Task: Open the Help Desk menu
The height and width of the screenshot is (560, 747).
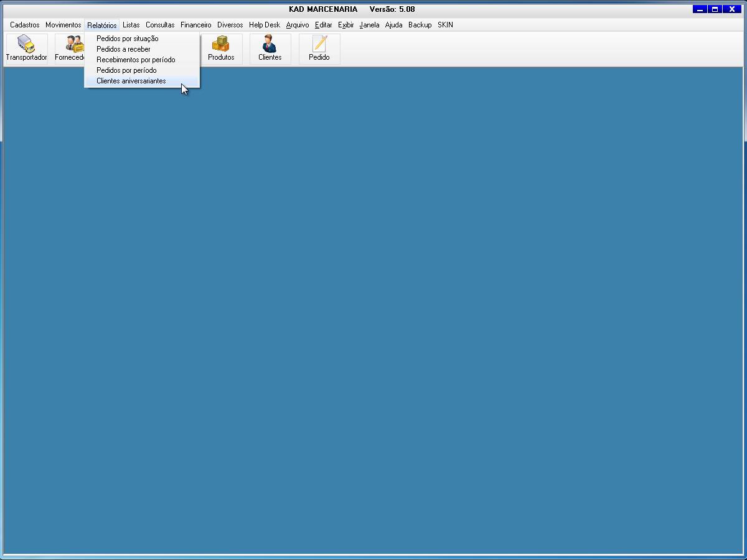Action: coord(265,25)
